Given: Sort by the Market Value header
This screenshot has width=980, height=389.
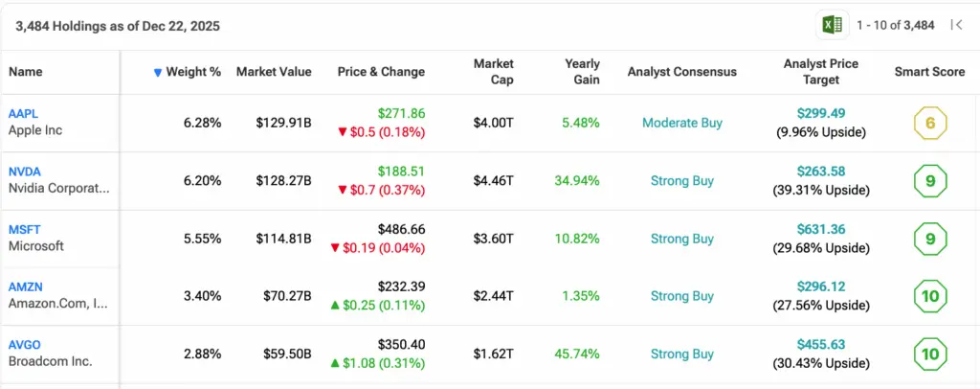Looking at the screenshot, I should pos(274,72).
